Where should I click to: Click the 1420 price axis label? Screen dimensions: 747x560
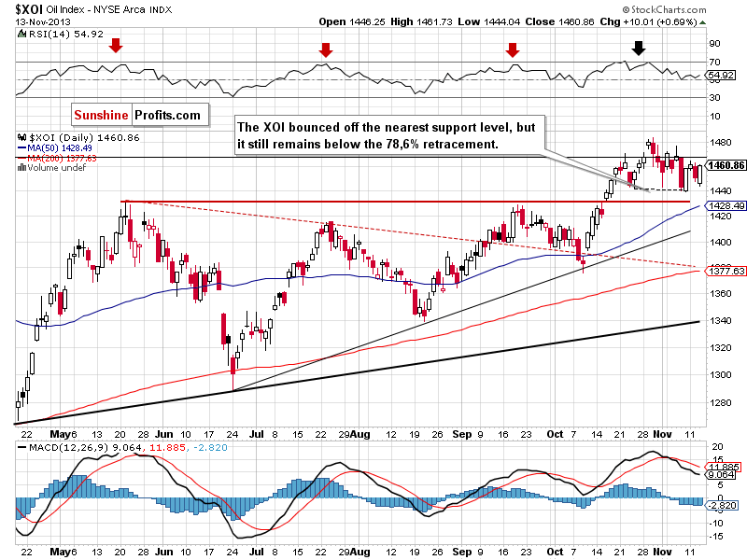pos(720,217)
